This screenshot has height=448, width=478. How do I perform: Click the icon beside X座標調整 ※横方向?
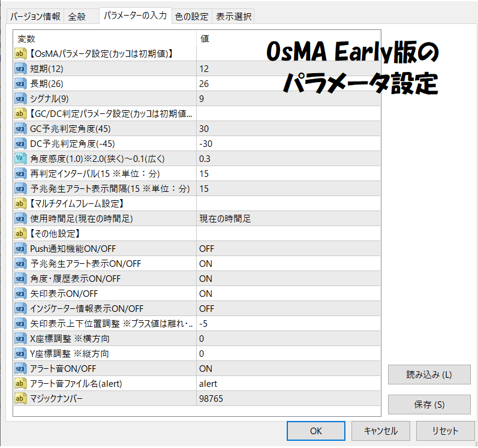(20, 339)
